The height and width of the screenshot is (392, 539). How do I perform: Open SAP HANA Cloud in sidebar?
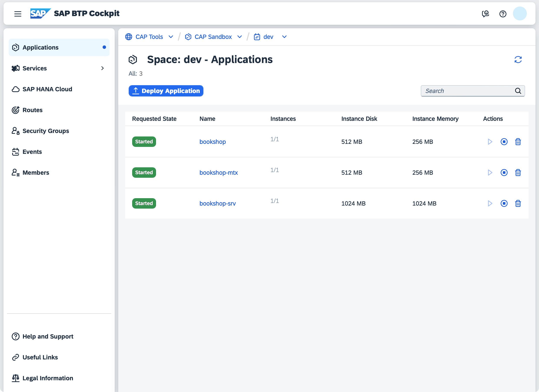(x=59, y=89)
